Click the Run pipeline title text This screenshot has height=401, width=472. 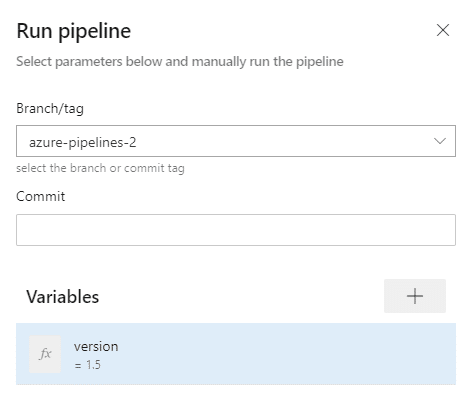(74, 31)
